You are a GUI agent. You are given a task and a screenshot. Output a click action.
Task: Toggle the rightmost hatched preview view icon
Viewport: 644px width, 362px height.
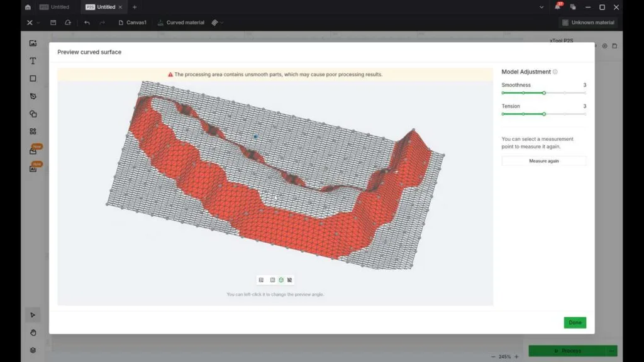pyautogui.click(x=290, y=280)
